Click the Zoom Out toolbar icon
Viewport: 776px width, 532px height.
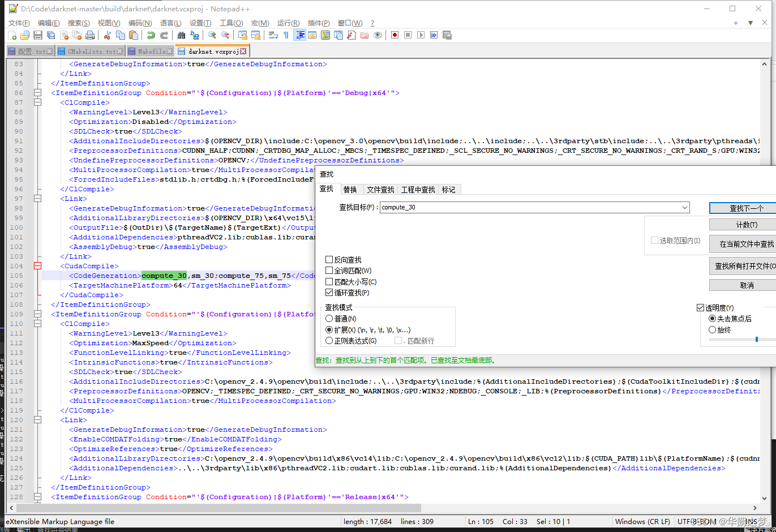pos(225,35)
